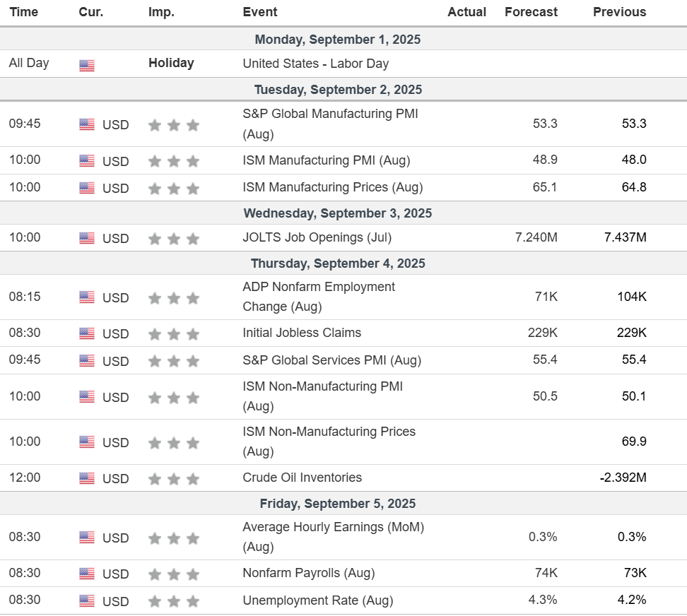Image resolution: width=687 pixels, height=616 pixels.
Task: Open S&P Global Manufacturing PMI (Aug) event
Action: tap(330, 124)
